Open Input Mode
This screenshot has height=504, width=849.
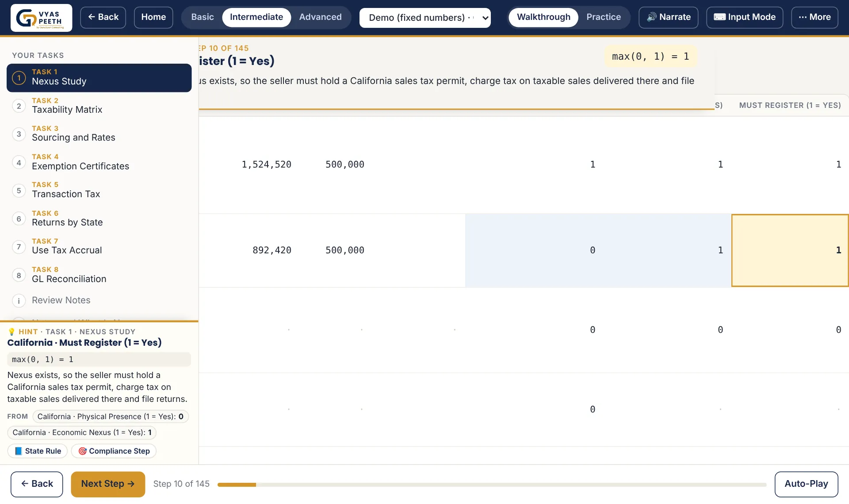[x=745, y=17]
